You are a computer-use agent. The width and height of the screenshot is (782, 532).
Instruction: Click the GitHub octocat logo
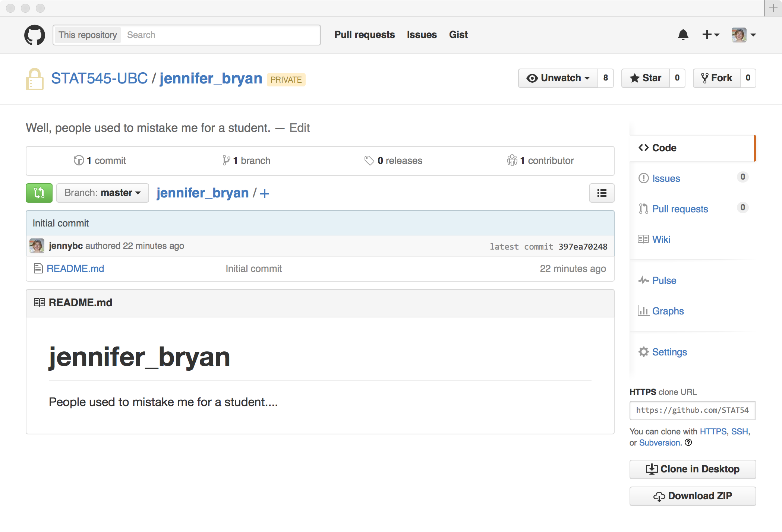click(x=34, y=35)
